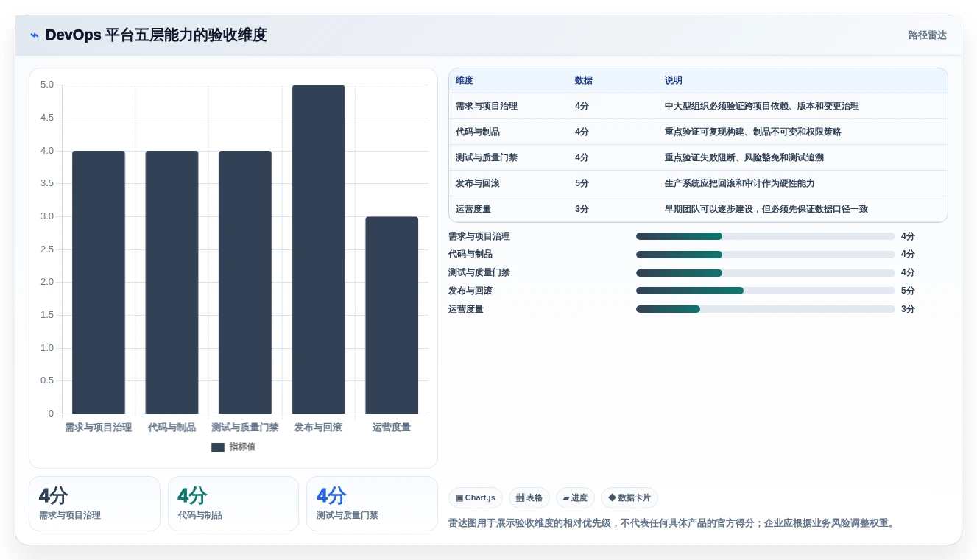Click the 代码与制品 bar in chart
This screenshot has width=977, height=560.
point(172,283)
